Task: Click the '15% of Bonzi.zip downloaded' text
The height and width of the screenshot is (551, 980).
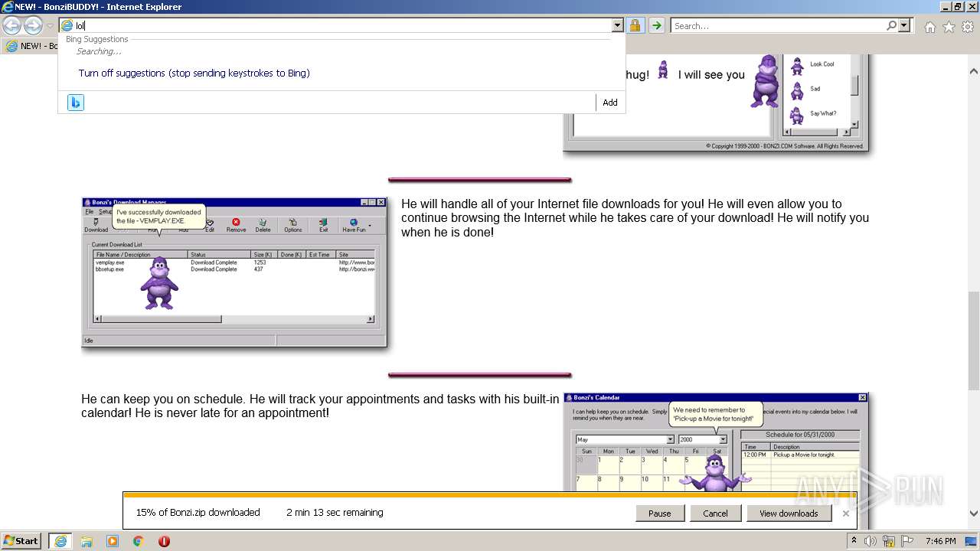Action: point(198,513)
